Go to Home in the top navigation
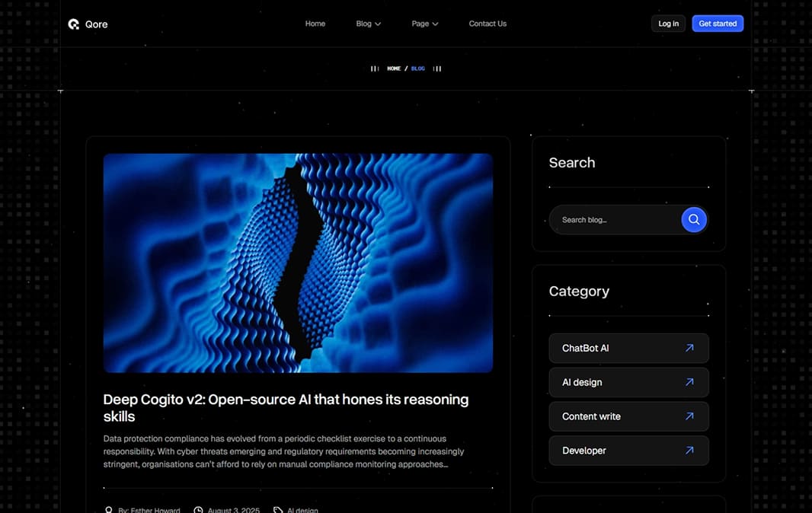Image resolution: width=812 pixels, height=513 pixels. [x=315, y=24]
